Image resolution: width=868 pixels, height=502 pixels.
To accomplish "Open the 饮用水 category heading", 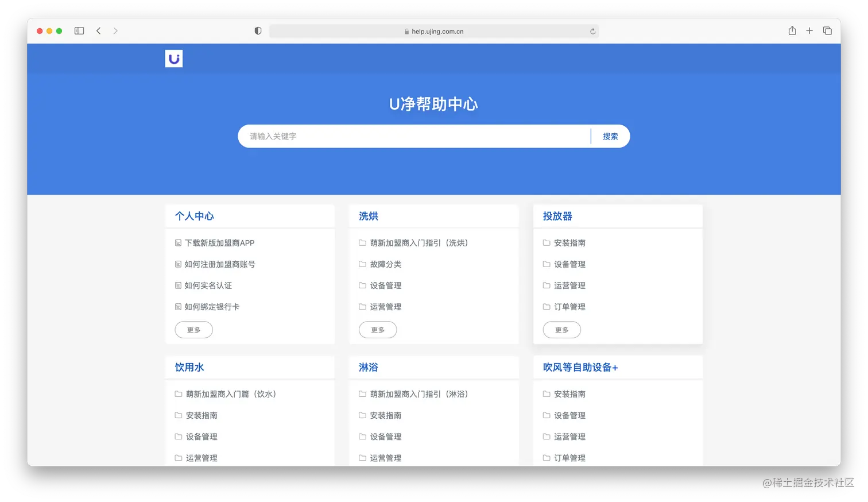I will pos(189,367).
